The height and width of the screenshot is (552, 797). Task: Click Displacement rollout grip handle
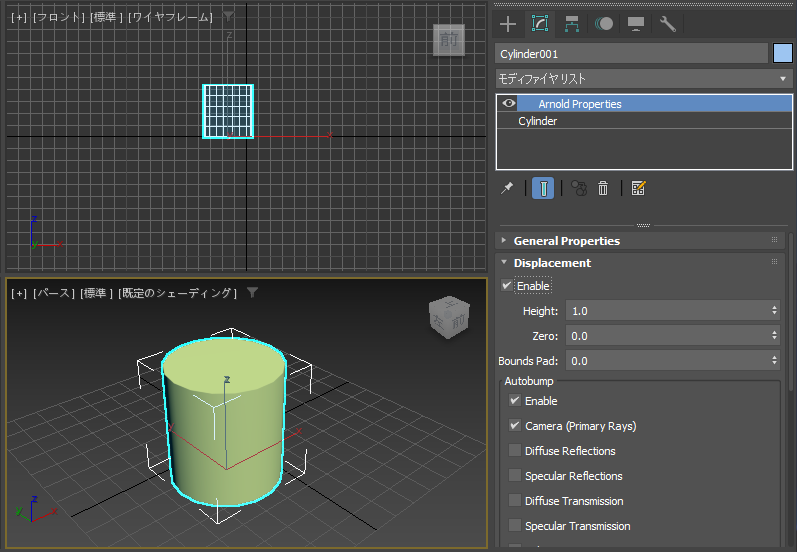pos(774,262)
